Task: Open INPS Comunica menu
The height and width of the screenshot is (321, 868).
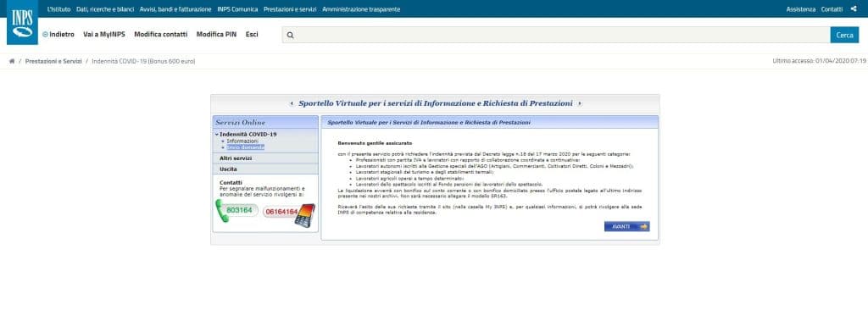Action: (x=237, y=9)
